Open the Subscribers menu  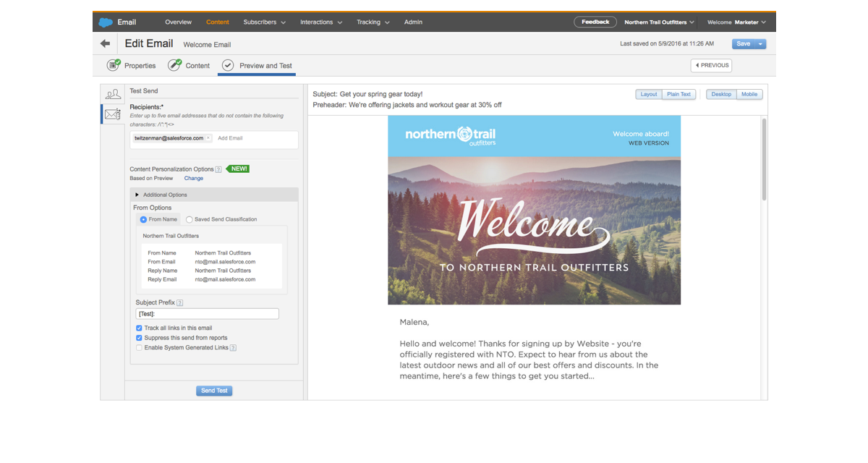point(264,22)
